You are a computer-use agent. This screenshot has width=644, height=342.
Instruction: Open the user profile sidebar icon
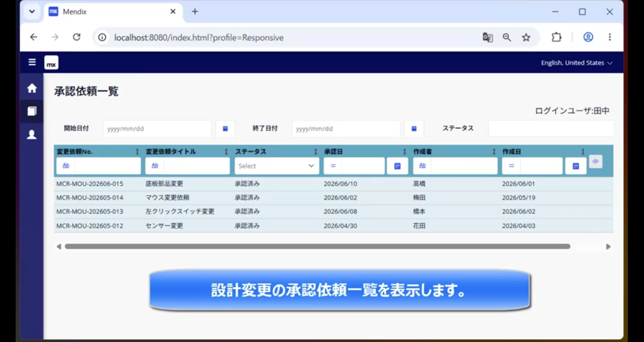[x=32, y=134]
